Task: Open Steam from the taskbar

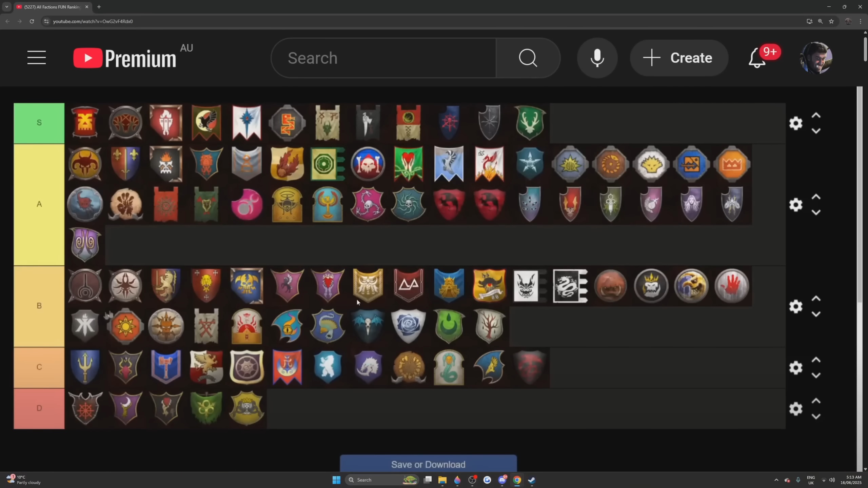Action: click(x=532, y=480)
